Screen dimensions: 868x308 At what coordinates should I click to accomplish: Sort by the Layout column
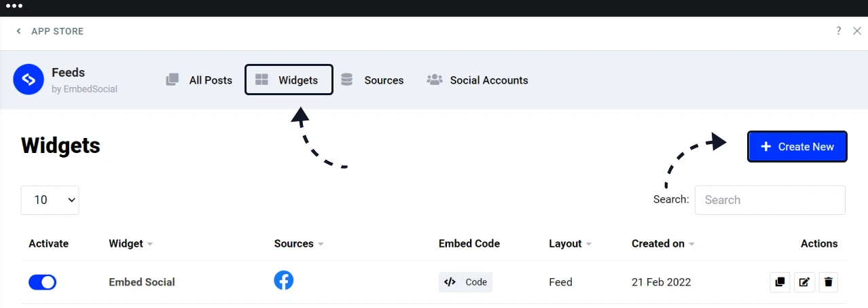[x=571, y=243]
